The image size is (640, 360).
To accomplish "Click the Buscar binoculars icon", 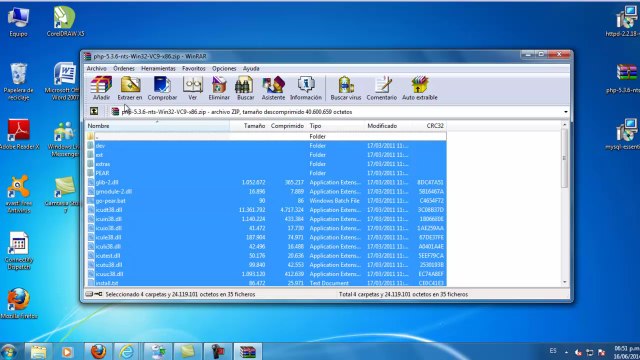I will click(245, 88).
